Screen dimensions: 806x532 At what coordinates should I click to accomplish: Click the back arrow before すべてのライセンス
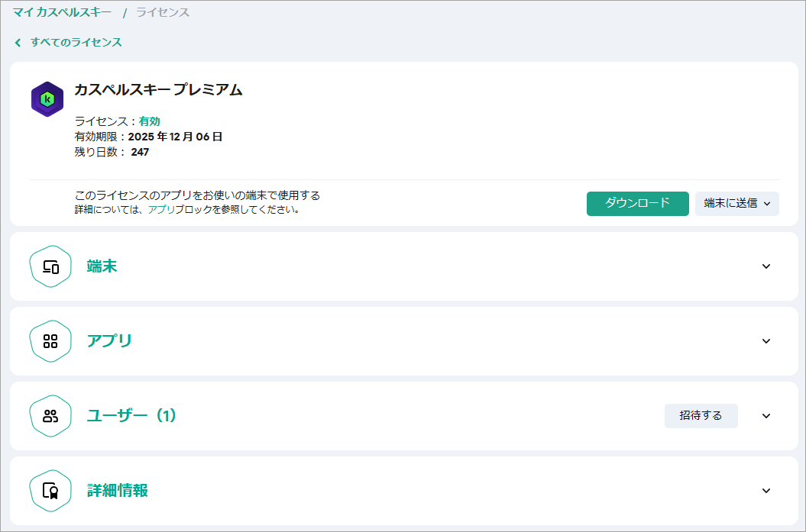(x=18, y=43)
